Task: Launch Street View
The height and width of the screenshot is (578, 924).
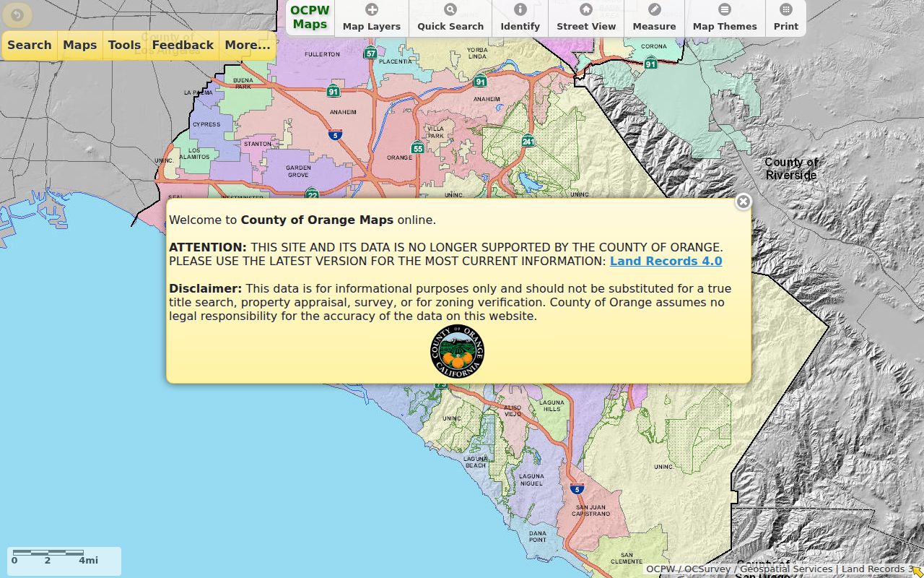Action: click(x=586, y=18)
